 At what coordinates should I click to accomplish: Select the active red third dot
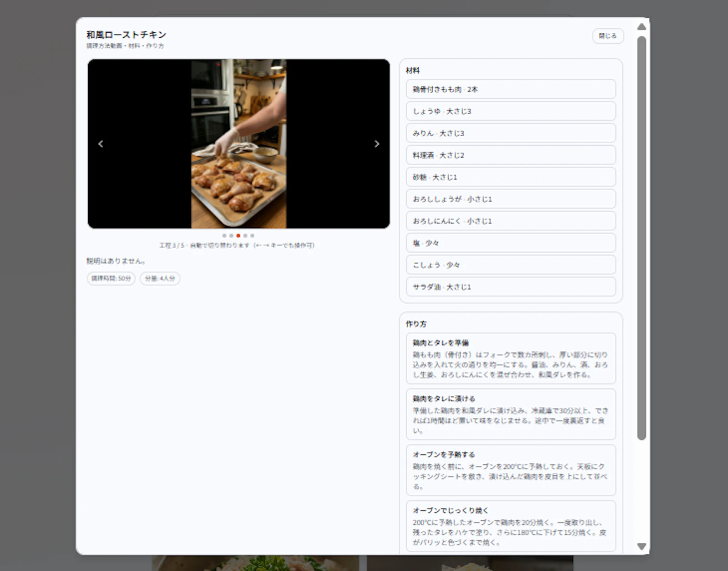[238, 236]
